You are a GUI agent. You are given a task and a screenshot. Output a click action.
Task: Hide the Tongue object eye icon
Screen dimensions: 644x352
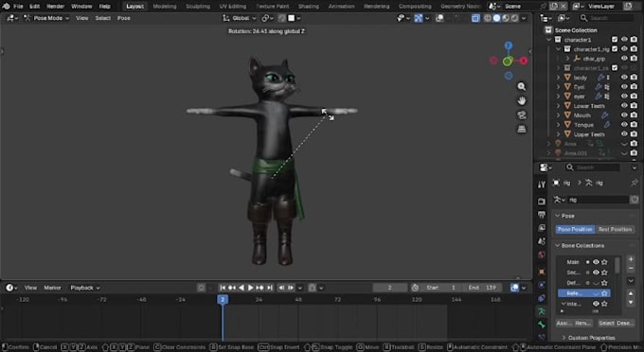tap(624, 125)
